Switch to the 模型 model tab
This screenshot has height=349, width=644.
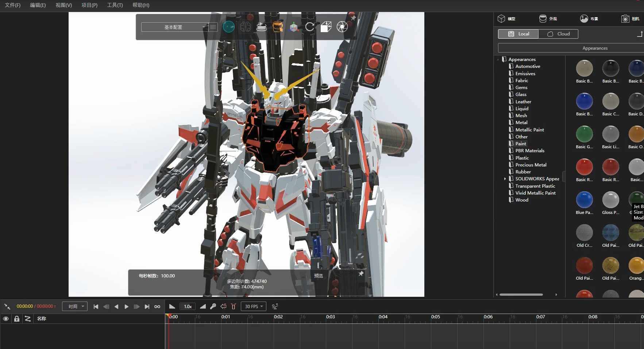point(506,19)
